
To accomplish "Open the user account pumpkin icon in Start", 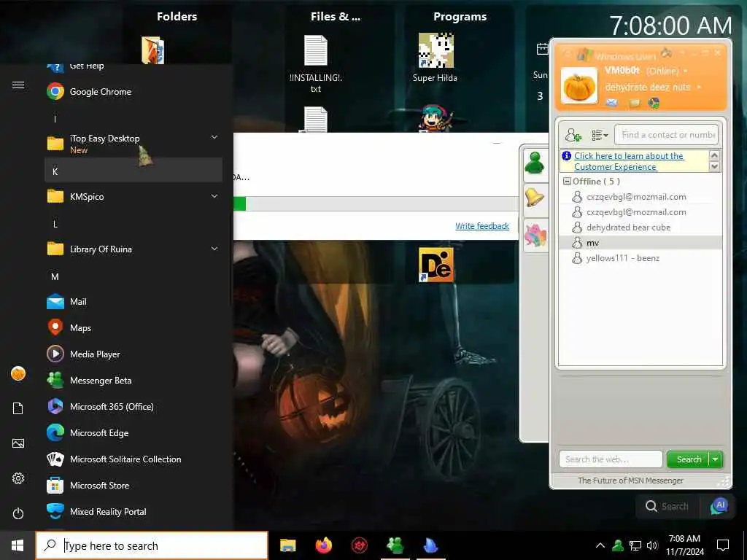I will pyautogui.click(x=18, y=373).
